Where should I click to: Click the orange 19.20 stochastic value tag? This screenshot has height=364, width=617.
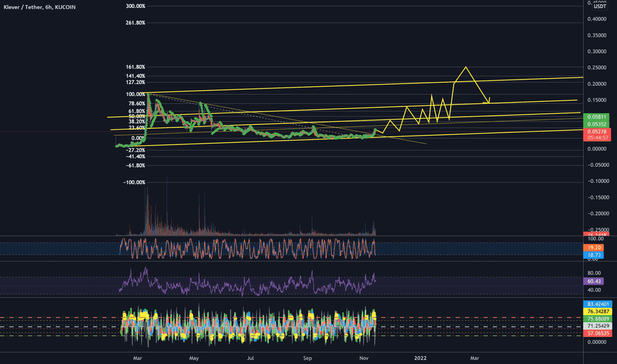click(x=593, y=248)
